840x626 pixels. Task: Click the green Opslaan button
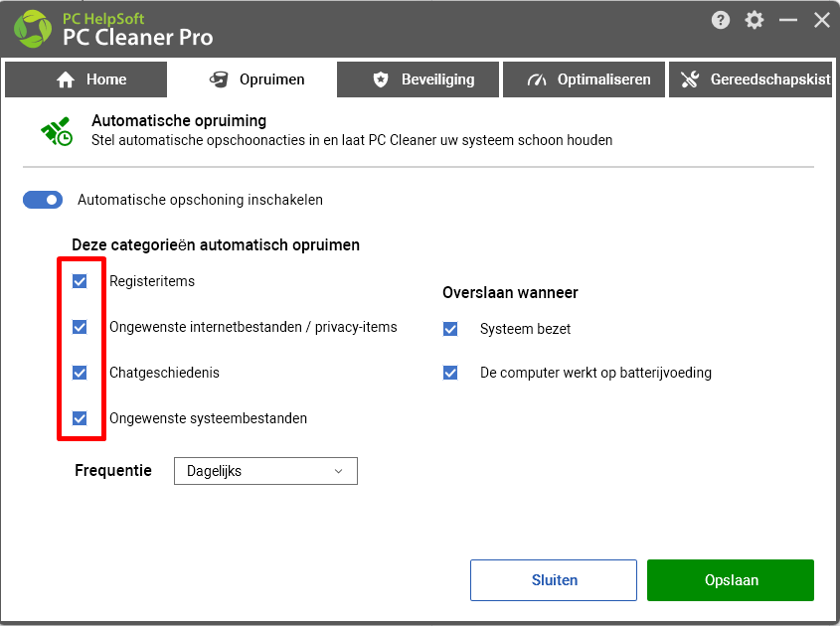731,580
